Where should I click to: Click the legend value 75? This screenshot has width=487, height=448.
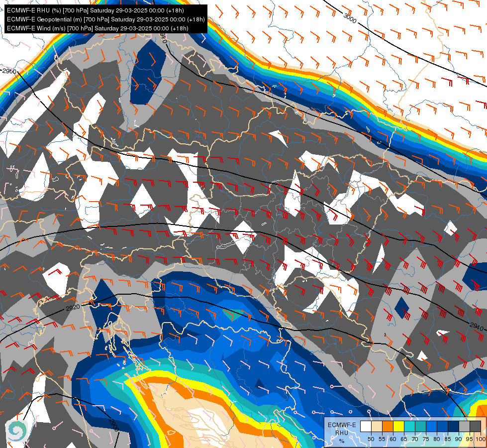tap(426, 439)
